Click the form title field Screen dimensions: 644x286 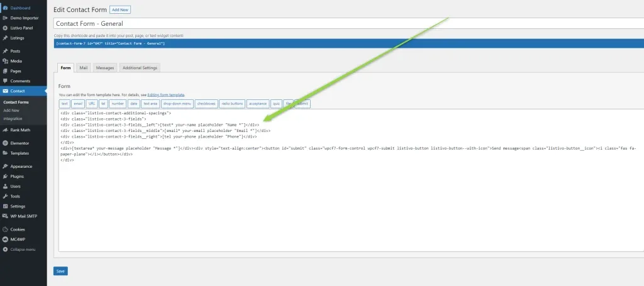click(348, 23)
